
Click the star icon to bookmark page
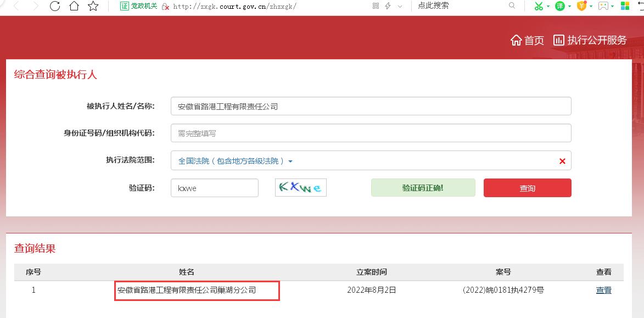pos(93,6)
